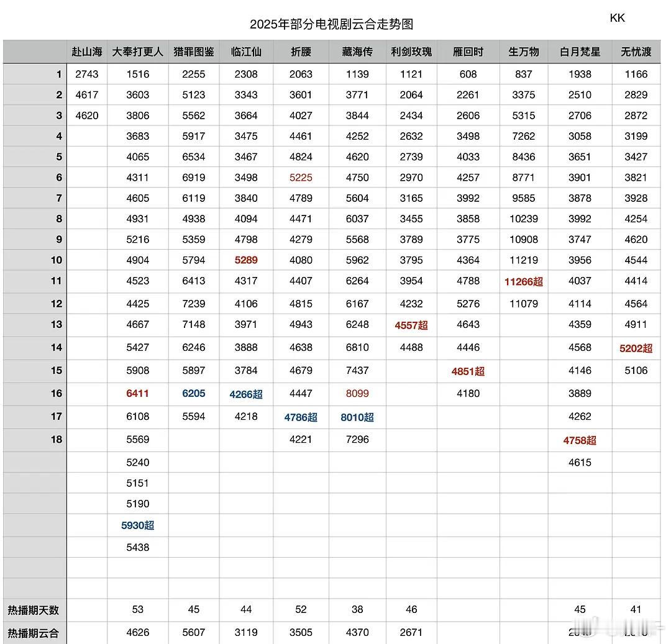Select the 白月梵星 column header
This screenshot has height=644, width=671.
click(580, 52)
